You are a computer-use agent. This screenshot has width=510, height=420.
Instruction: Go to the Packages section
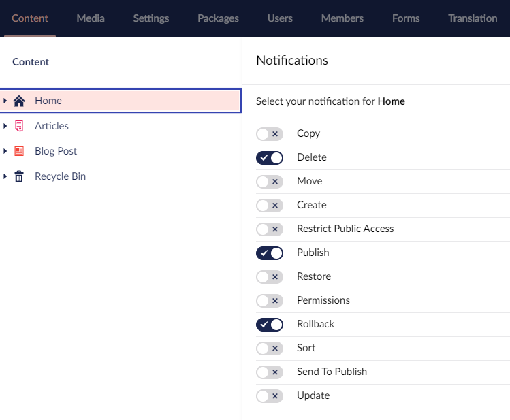pos(218,18)
